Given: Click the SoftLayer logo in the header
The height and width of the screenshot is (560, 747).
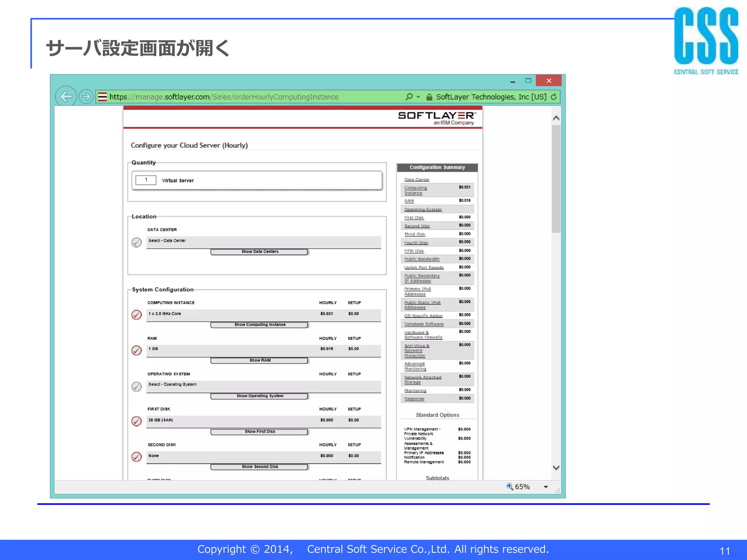Looking at the screenshot, I should 437,118.
